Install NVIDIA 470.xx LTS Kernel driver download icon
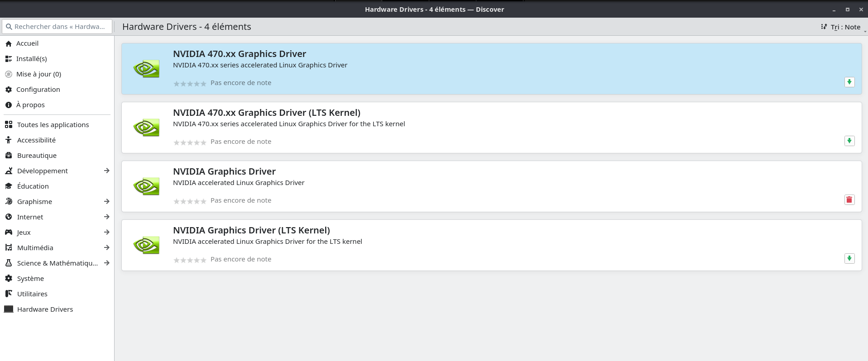 click(849, 141)
